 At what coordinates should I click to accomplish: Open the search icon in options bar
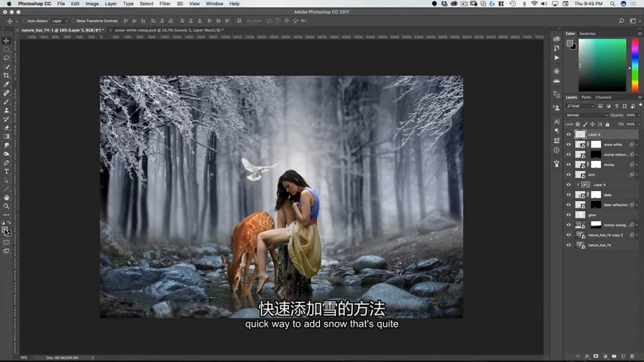[x=621, y=21]
